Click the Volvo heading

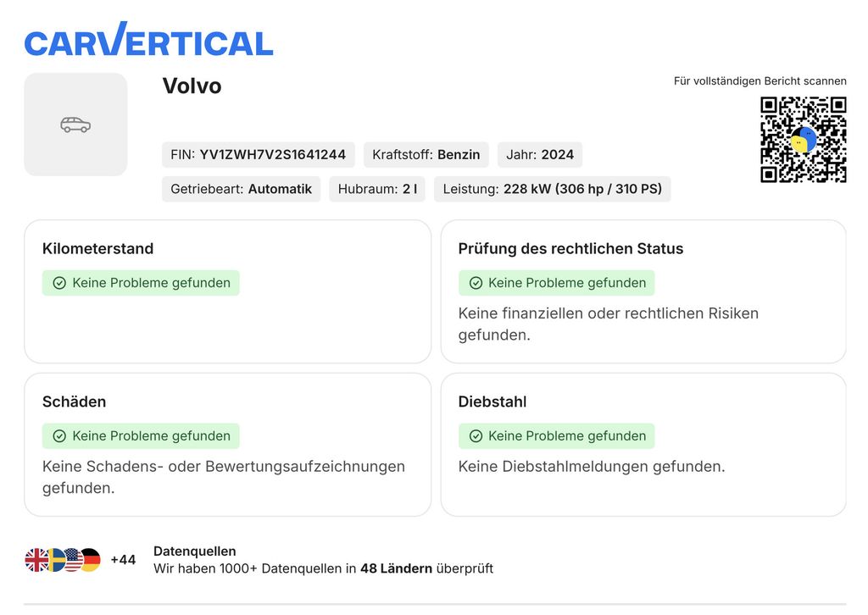click(x=192, y=86)
